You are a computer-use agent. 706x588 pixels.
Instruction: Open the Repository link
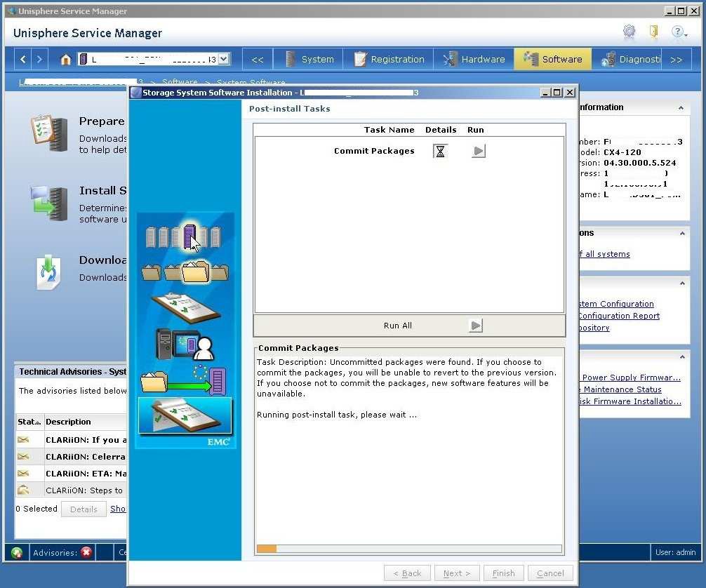(594, 328)
